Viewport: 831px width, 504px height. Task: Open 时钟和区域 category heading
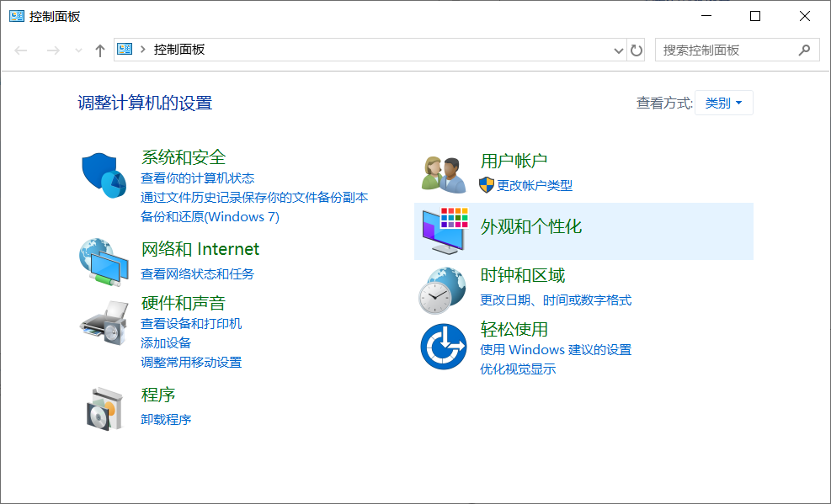click(x=523, y=275)
